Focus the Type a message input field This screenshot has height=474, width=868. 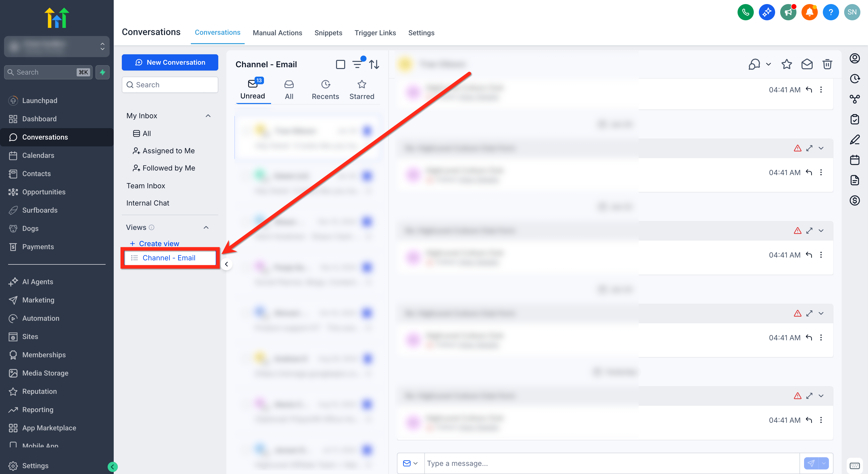pos(612,463)
